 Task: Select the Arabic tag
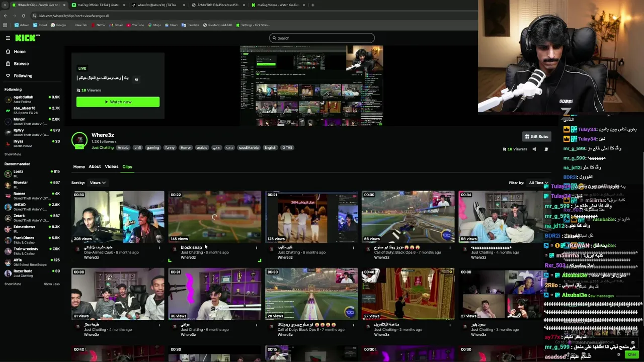(123, 148)
